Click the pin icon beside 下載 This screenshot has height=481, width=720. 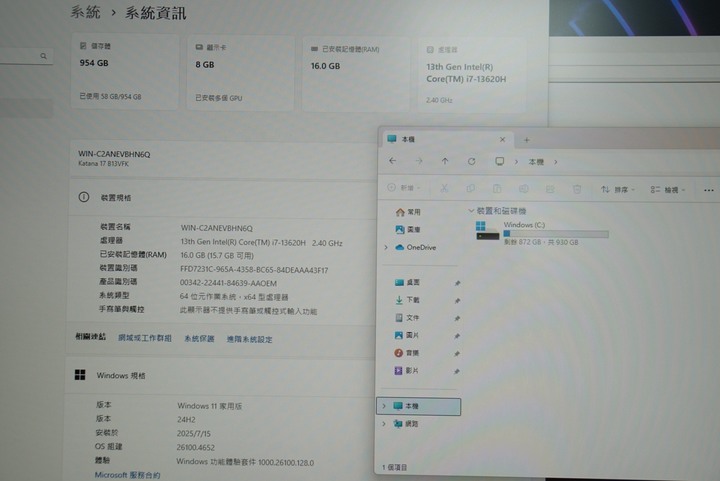[457, 301]
